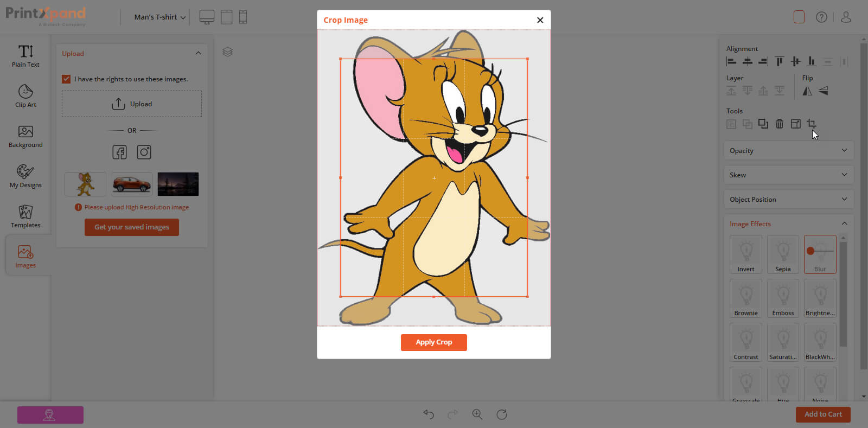
Task: Click the zoom in magnifier icon
Action: pos(477,414)
